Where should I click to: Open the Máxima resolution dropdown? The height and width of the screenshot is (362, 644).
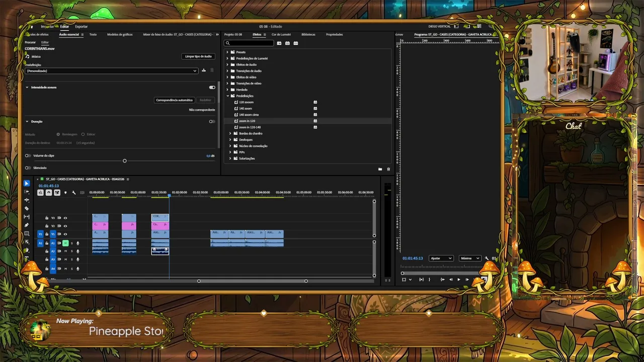click(x=470, y=258)
